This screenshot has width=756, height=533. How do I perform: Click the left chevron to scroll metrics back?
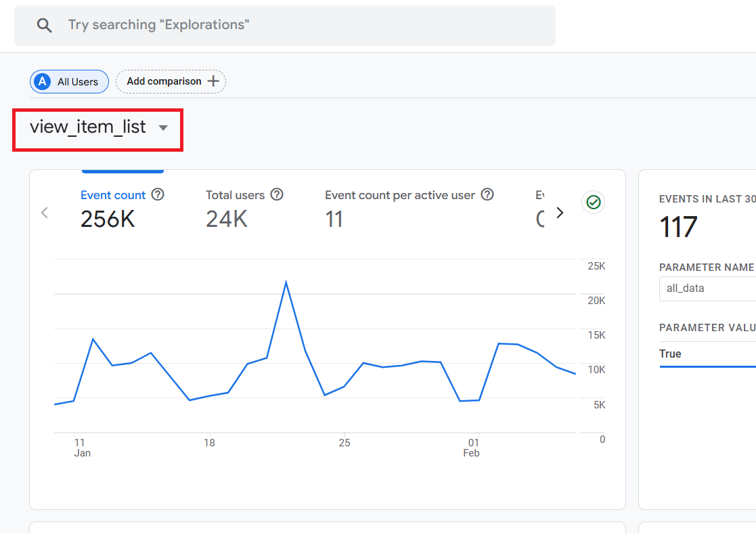click(45, 213)
